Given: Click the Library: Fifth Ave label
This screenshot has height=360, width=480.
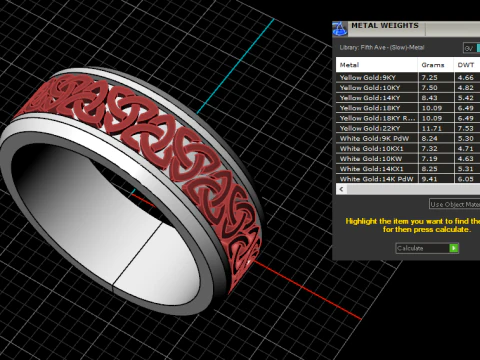Looking at the screenshot, I should [382, 47].
